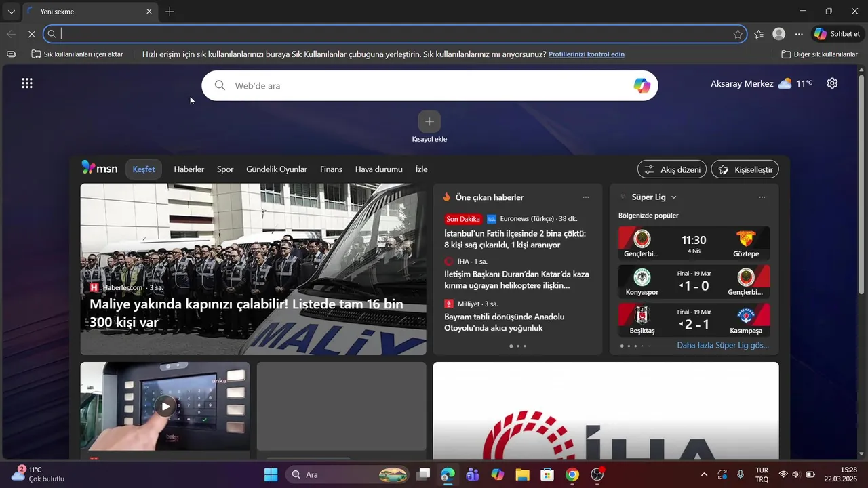This screenshot has height=488, width=868.
Task: Open the taskbar weather widget 11°C
Action: pyautogui.click(x=38, y=474)
